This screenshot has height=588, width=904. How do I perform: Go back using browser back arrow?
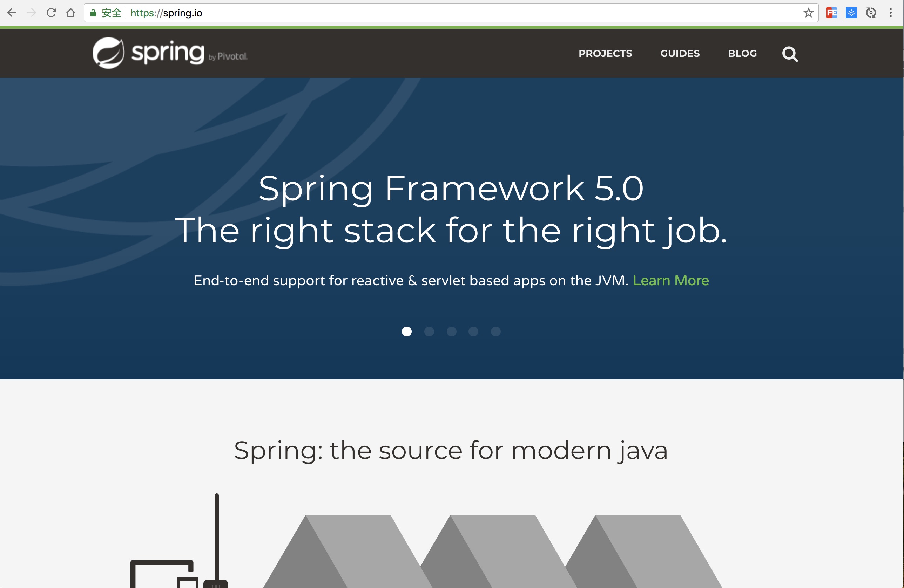(12, 13)
